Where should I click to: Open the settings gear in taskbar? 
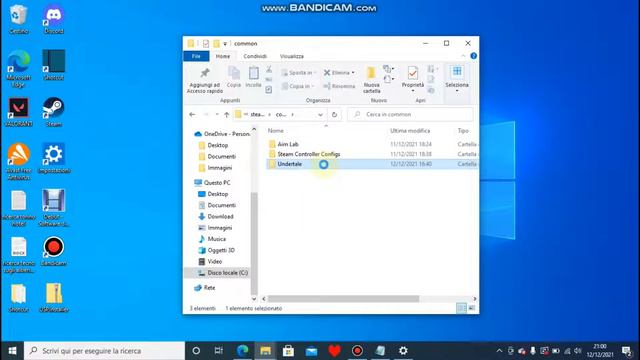(403, 351)
